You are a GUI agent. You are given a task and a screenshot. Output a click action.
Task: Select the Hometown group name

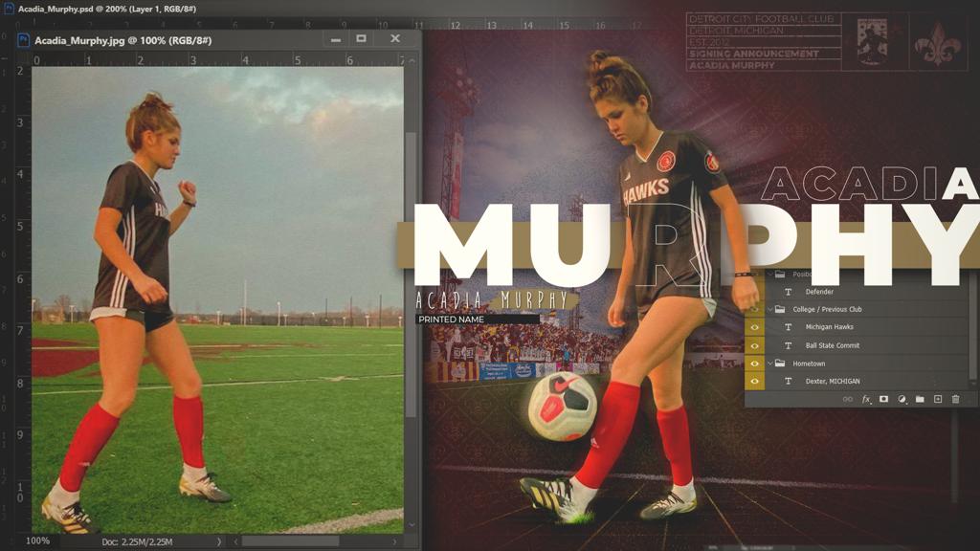[809, 364]
